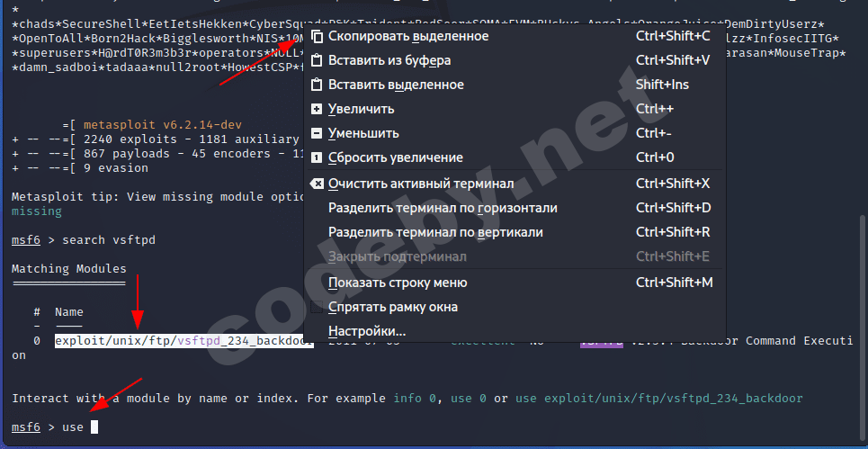
Task: Select "Разделить терминал по вертикали"
Action: click(x=515, y=232)
